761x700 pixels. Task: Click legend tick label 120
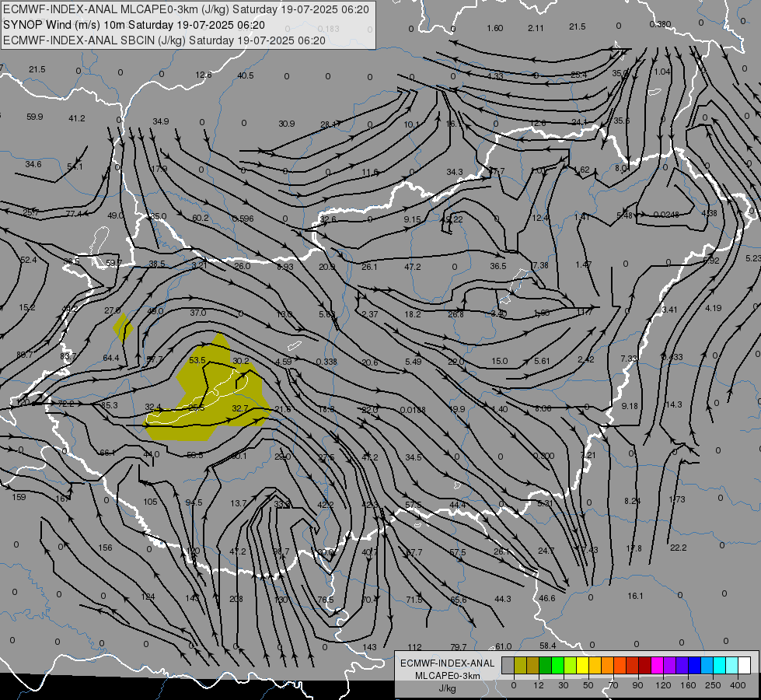click(663, 685)
